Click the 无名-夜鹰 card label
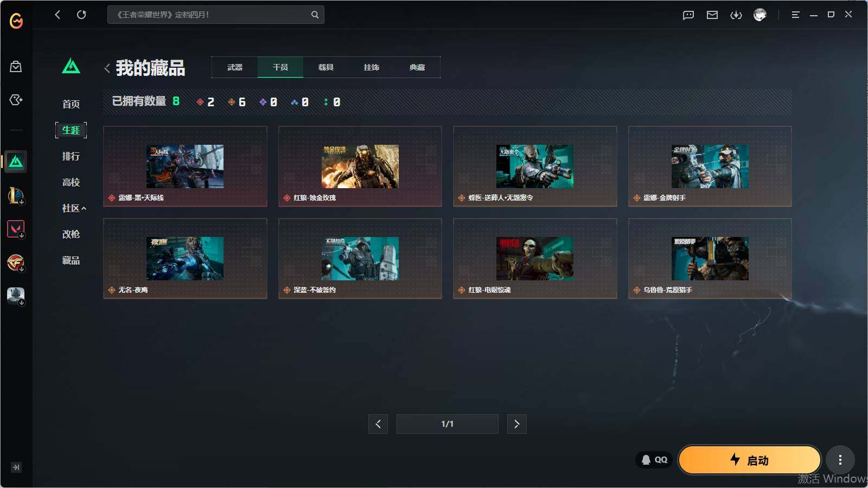 tap(133, 290)
